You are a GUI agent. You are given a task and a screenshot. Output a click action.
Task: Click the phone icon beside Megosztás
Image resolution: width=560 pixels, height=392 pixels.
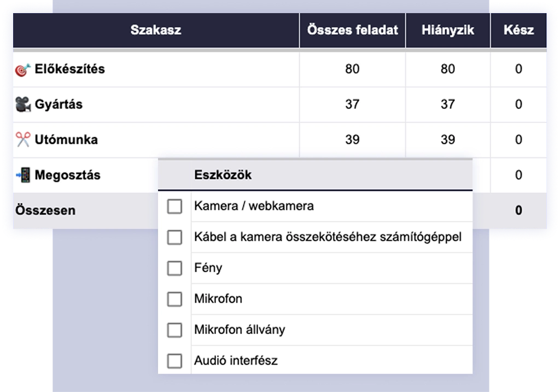(x=23, y=175)
